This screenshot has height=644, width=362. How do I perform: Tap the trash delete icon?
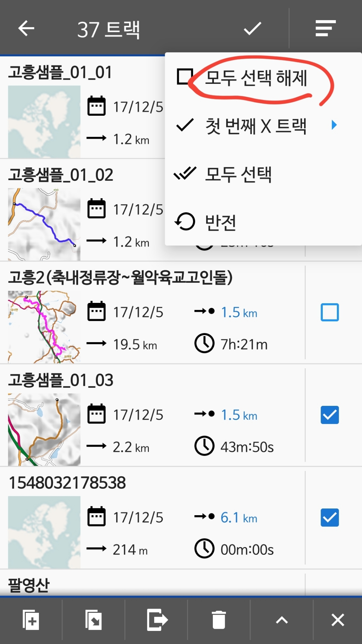coord(219,620)
